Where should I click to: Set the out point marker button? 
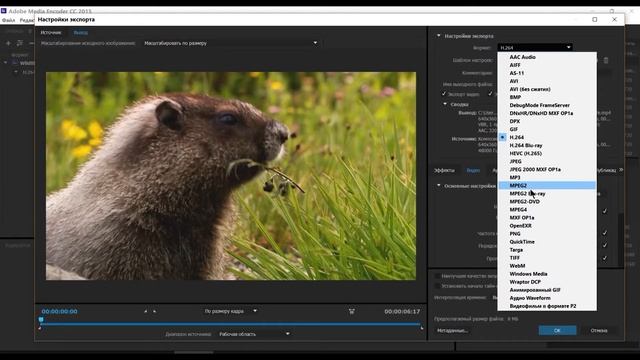[x=154, y=311]
